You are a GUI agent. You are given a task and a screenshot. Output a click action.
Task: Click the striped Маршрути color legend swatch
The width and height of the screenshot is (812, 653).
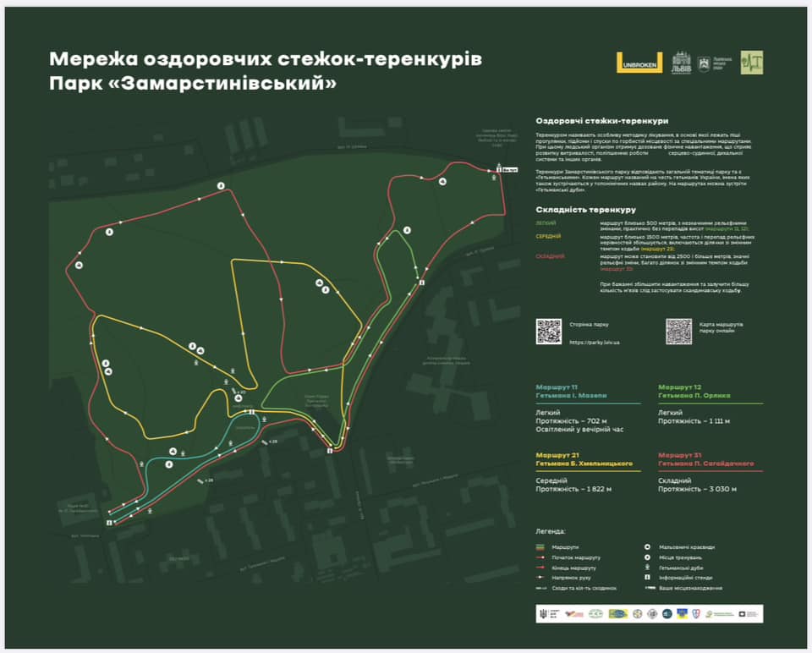coord(539,546)
